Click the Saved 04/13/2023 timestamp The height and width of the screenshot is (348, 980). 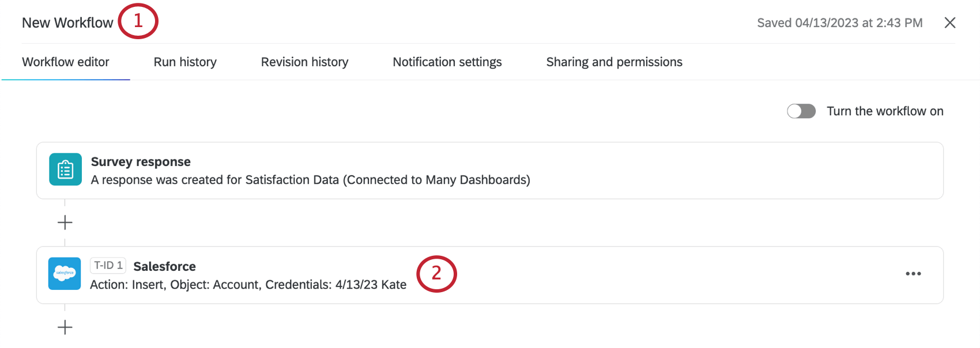click(x=839, y=23)
